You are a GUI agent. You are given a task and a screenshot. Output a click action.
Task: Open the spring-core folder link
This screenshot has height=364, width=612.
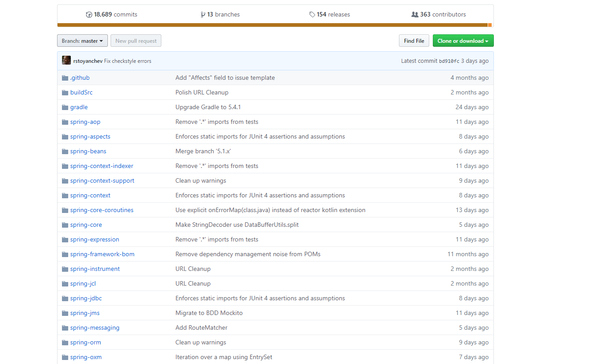(x=86, y=225)
